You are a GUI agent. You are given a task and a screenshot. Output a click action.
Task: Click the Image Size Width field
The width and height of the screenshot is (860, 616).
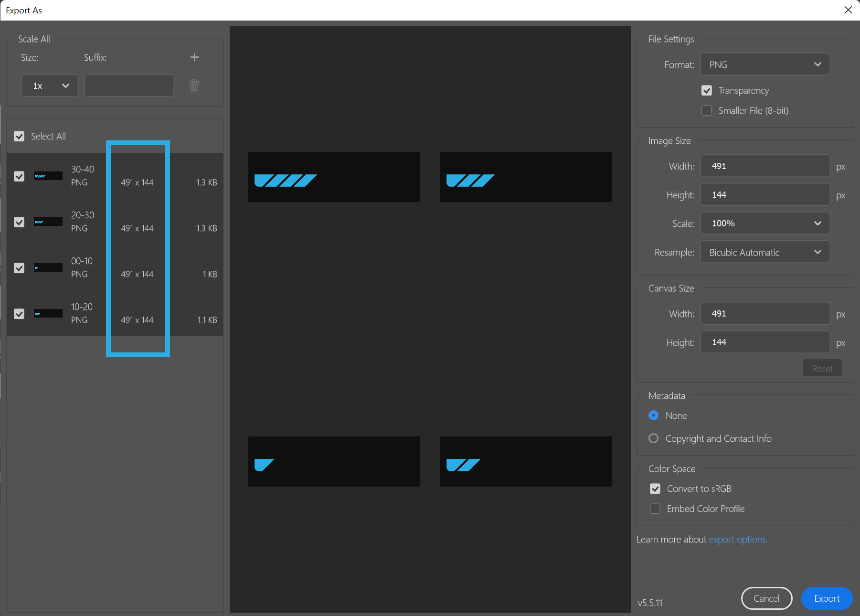click(x=765, y=166)
